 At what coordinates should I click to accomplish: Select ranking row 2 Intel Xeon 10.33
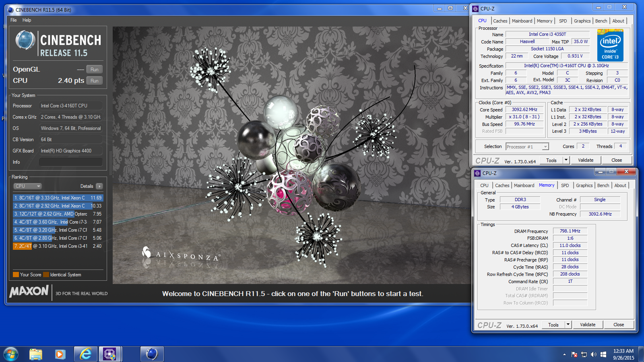pyautogui.click(x=58, y=206)
